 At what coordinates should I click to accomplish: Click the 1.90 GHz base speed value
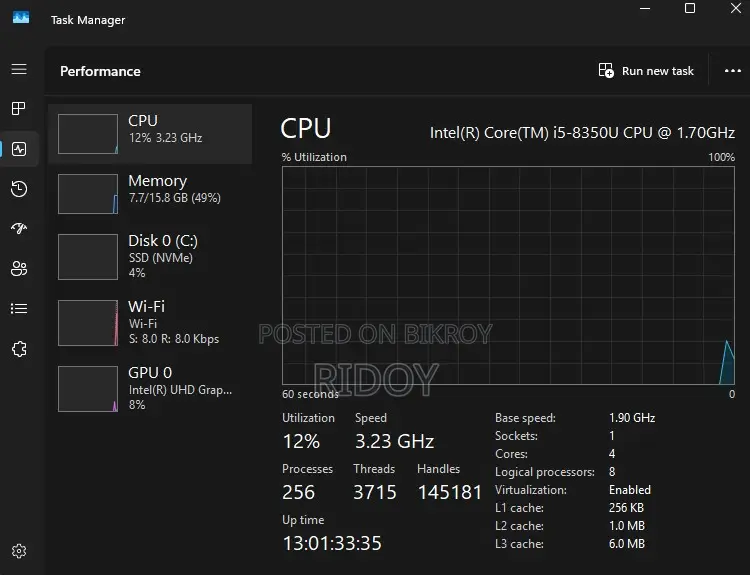[632, 418]
